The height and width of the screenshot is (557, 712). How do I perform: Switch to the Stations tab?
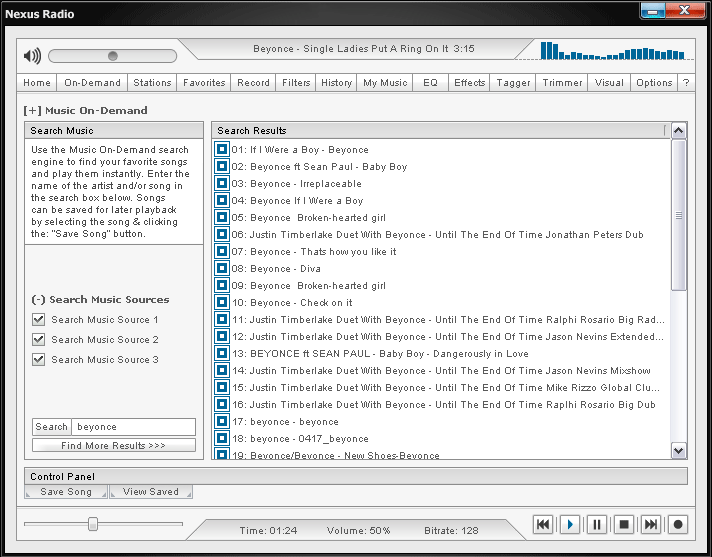pos(152,83)
